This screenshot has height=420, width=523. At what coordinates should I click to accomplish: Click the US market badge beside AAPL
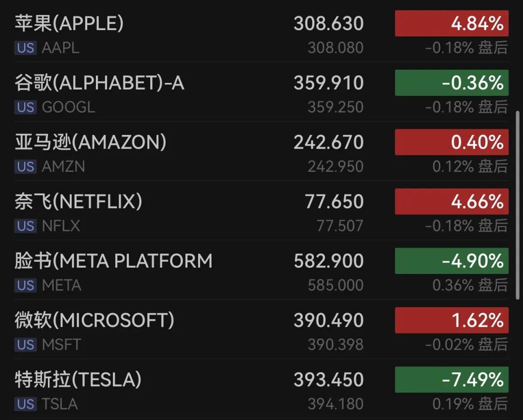coord(25,48)
